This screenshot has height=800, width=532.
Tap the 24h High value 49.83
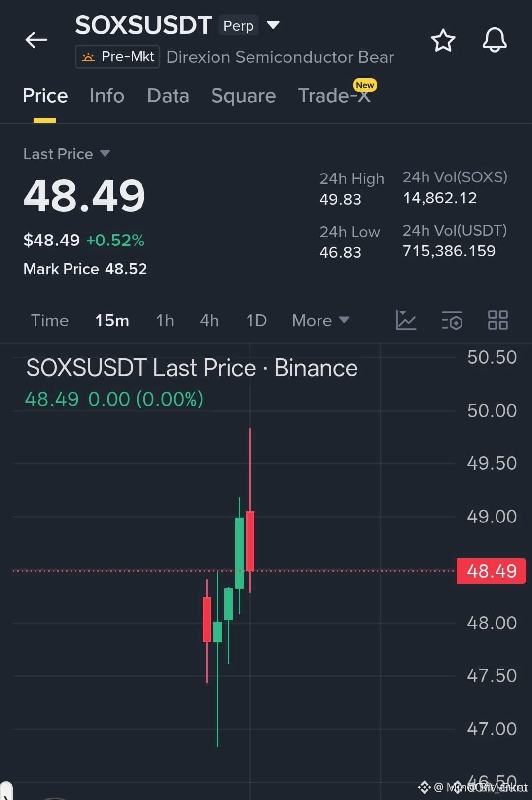click(x=340, y=199)
